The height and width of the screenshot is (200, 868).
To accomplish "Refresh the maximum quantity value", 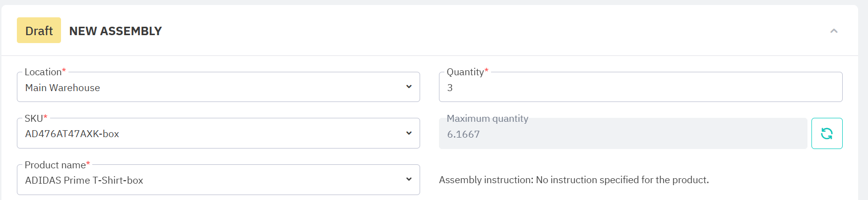I will 826,134.
